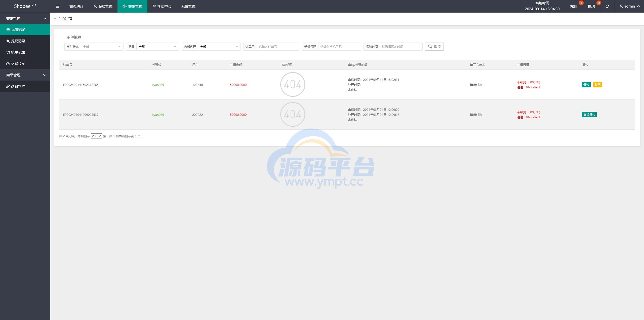Click the magnifier 搜索 button
644x320 pixels.
tap(434, 47)
